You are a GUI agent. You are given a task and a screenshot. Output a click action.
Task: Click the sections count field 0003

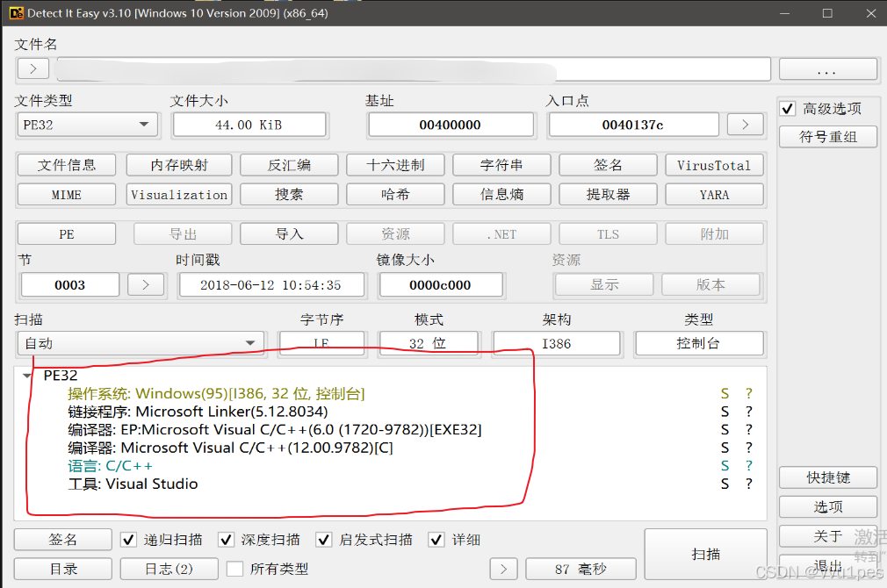coord(70,285)
